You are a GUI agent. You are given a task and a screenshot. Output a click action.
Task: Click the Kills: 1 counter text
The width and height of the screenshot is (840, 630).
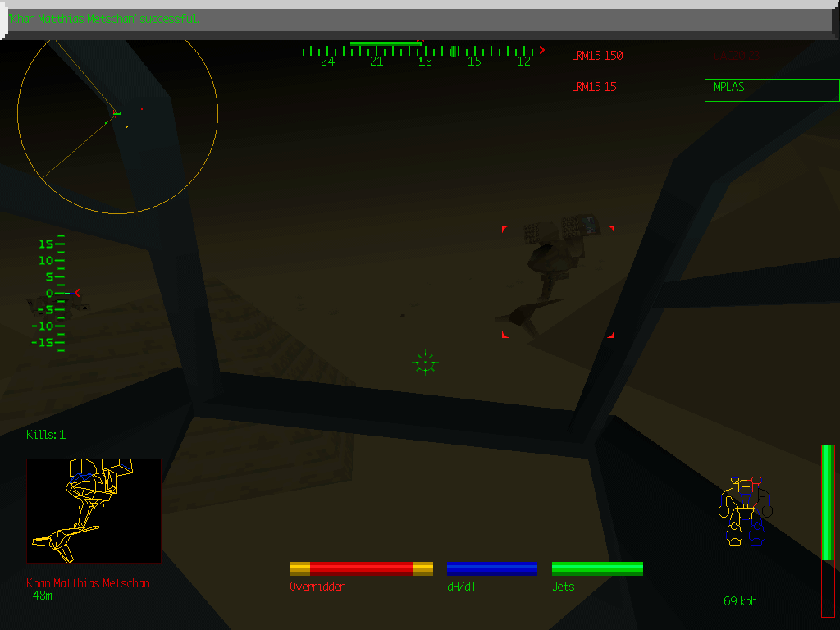click(47, 435)
